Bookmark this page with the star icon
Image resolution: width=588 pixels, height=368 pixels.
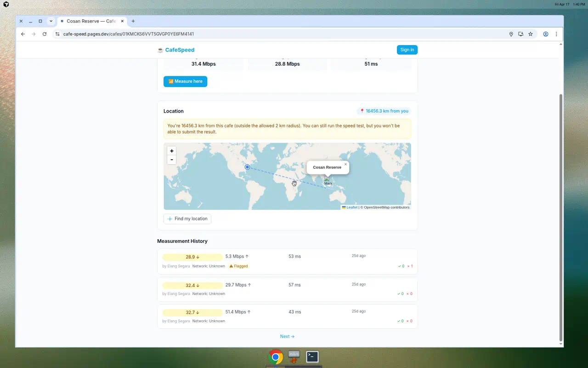(x=531, y=34)
